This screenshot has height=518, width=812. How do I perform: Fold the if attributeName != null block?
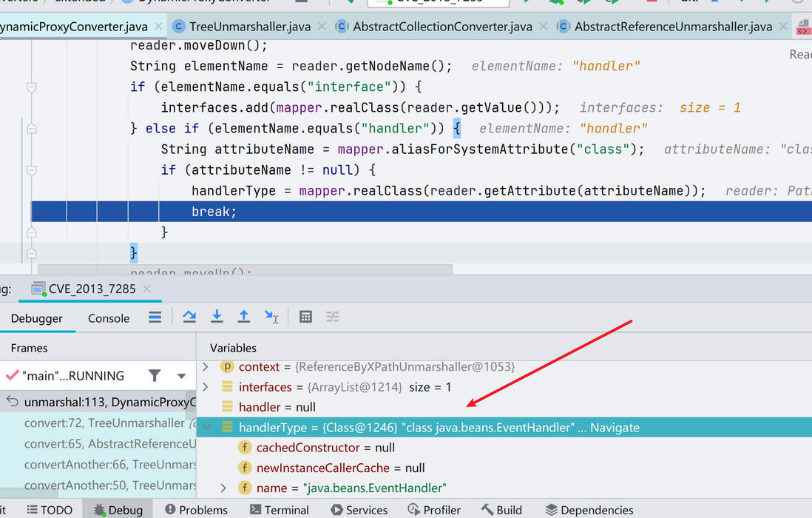click(32, 170)
